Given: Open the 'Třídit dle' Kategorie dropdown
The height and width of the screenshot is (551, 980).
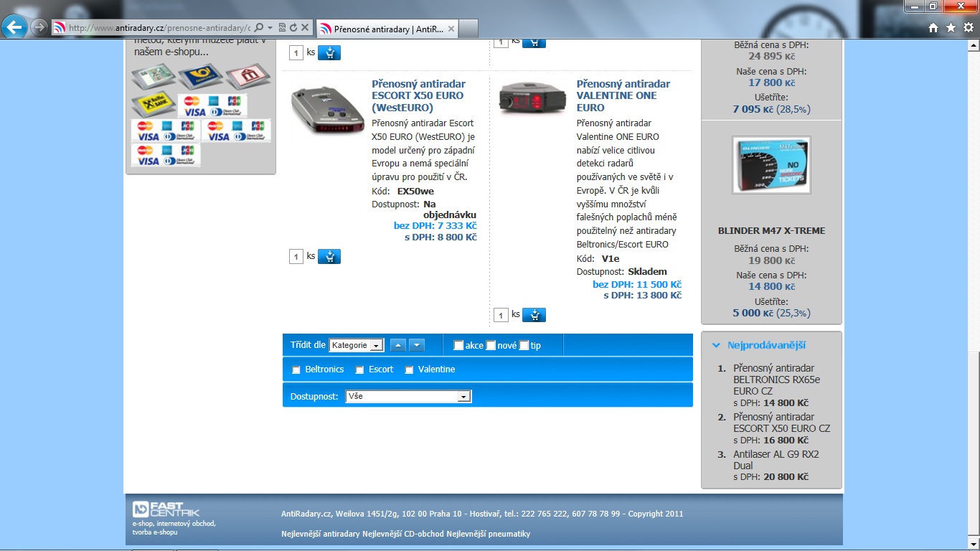Looking at the screenshot, I should tap(357, 345).
